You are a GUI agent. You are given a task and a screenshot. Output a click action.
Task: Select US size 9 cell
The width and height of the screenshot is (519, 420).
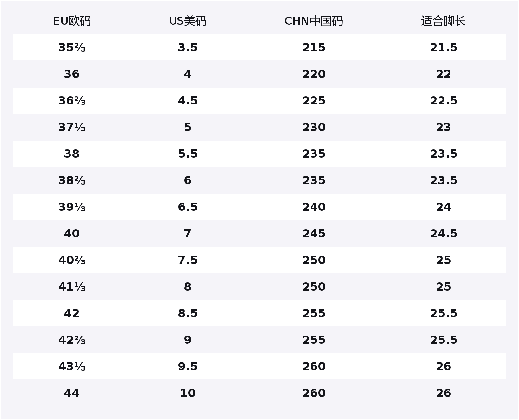coord(188,340)
